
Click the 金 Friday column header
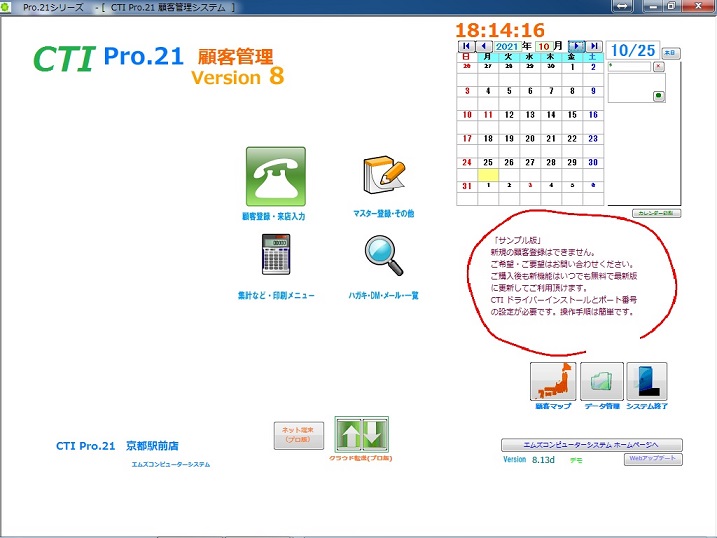(x=572, y=57)
